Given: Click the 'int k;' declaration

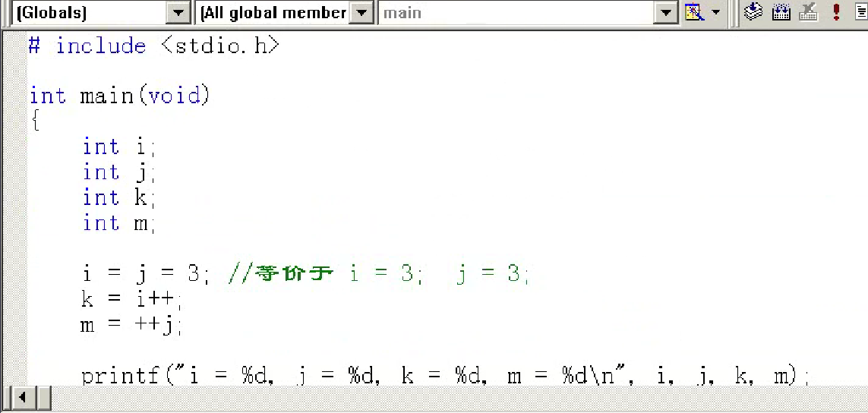Looking at the screenshot, I should pyautogui.click(x=118, y=197).
